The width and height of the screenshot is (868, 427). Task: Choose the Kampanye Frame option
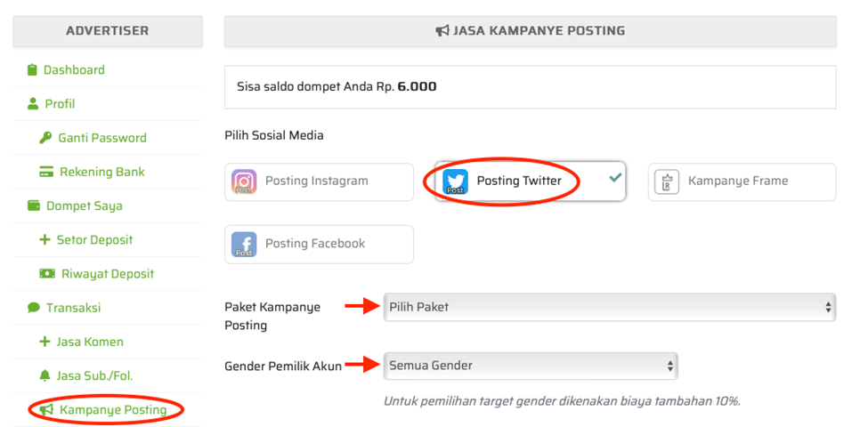point(741,181)
